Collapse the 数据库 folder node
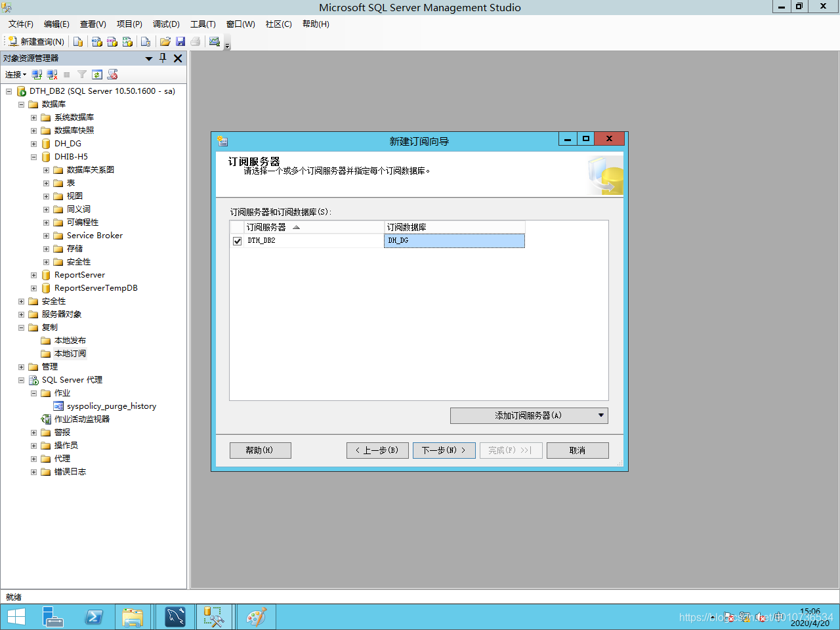Viewport: 840px width, 630px height. click(x=21, y=104)
